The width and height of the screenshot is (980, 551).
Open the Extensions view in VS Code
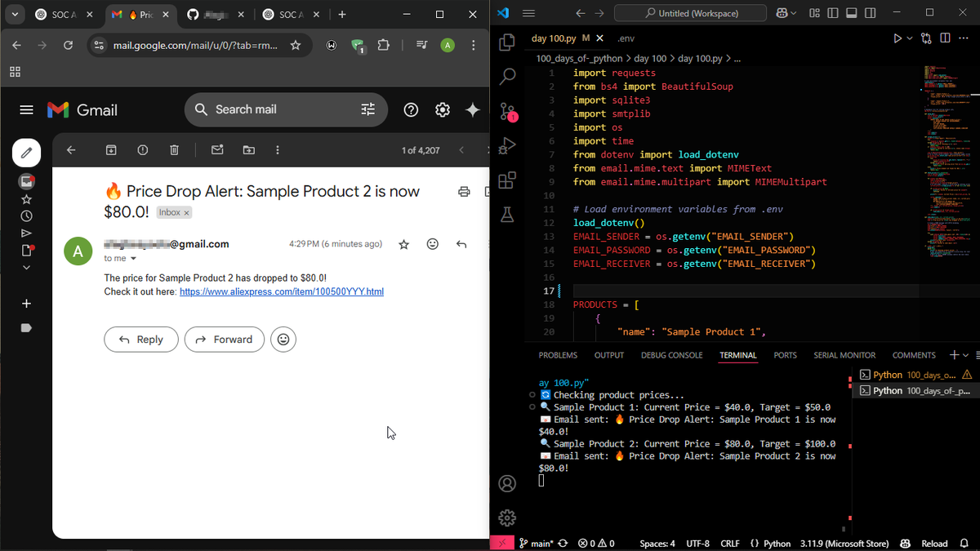pos(507,180)
